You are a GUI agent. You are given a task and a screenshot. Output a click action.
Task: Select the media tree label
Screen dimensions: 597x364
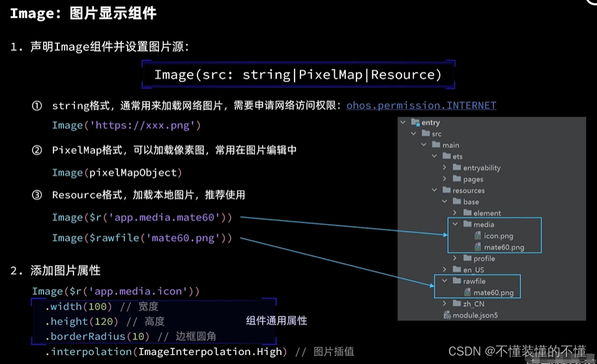[484, 225]
